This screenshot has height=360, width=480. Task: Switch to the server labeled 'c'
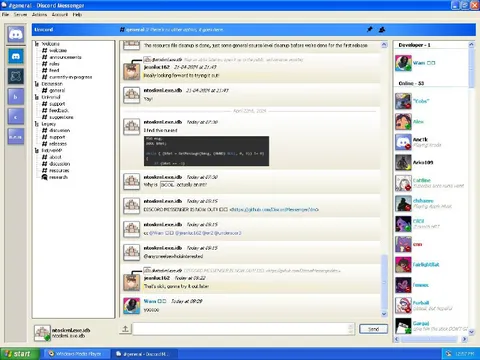coord(16,117)
